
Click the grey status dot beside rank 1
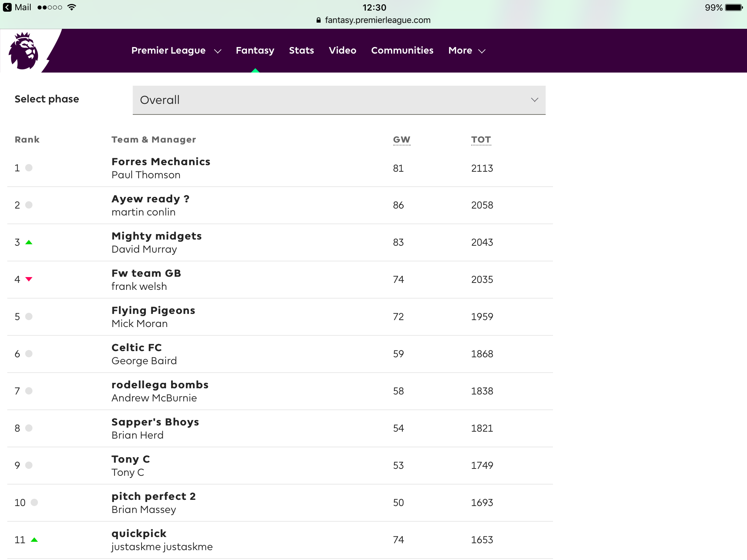[x=29, y=168]
